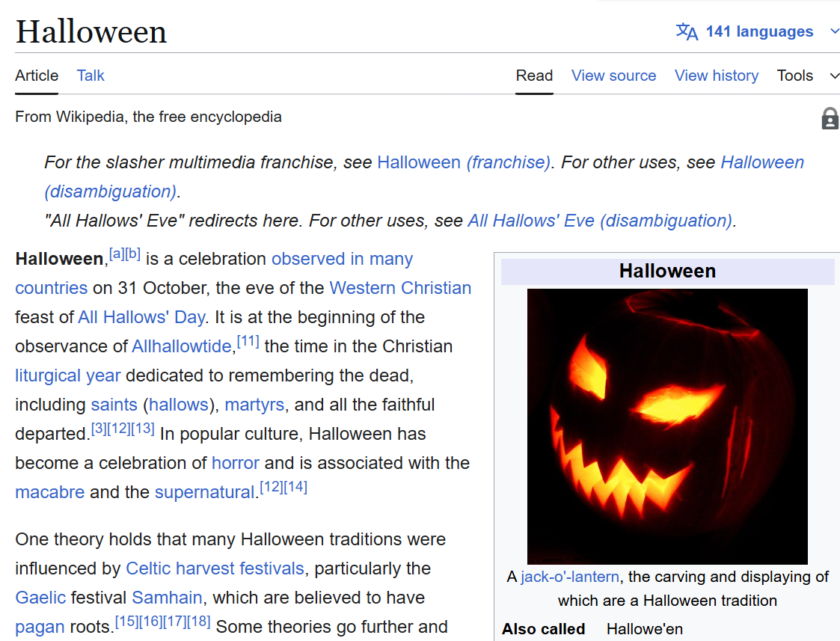Switch to the Article tab
The image size is (840, 641).
(37, 76)
